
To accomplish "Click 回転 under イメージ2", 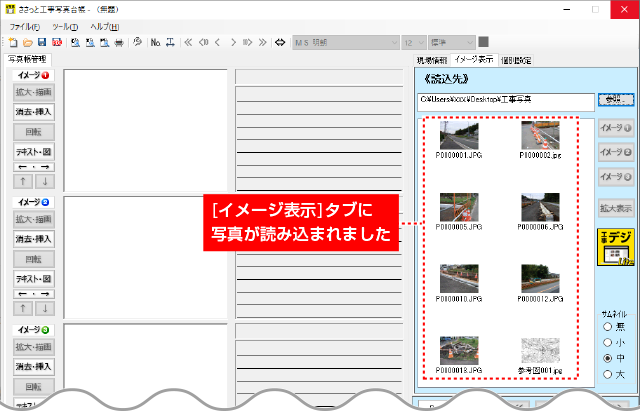I will point(34,259).
